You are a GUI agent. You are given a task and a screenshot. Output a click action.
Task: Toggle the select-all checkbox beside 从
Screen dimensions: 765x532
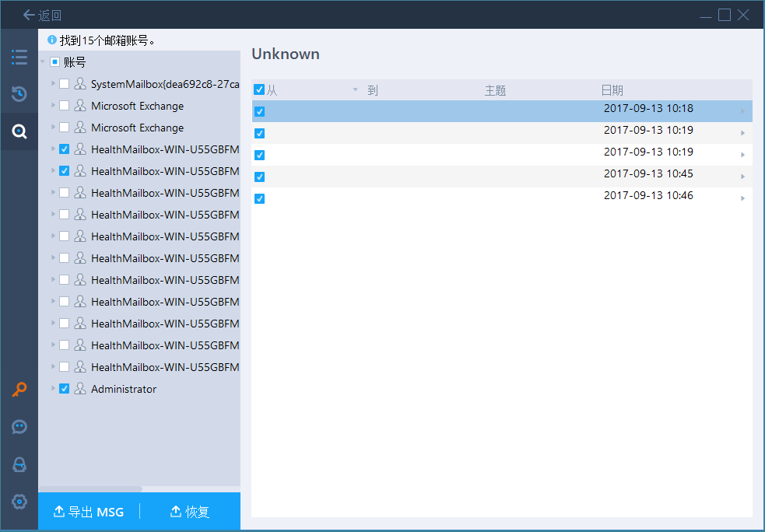click(x=259, y=89)
